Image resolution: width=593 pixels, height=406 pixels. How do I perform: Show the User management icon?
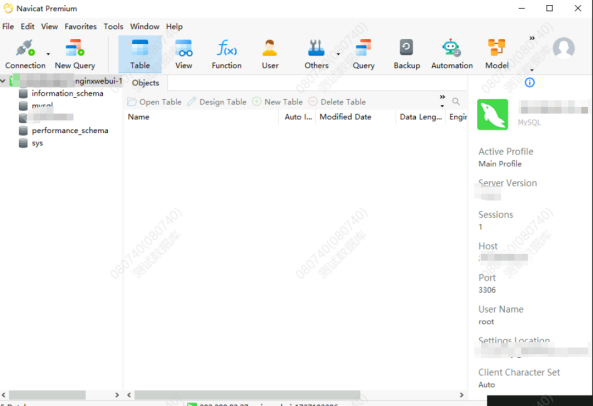pos(270,48)
